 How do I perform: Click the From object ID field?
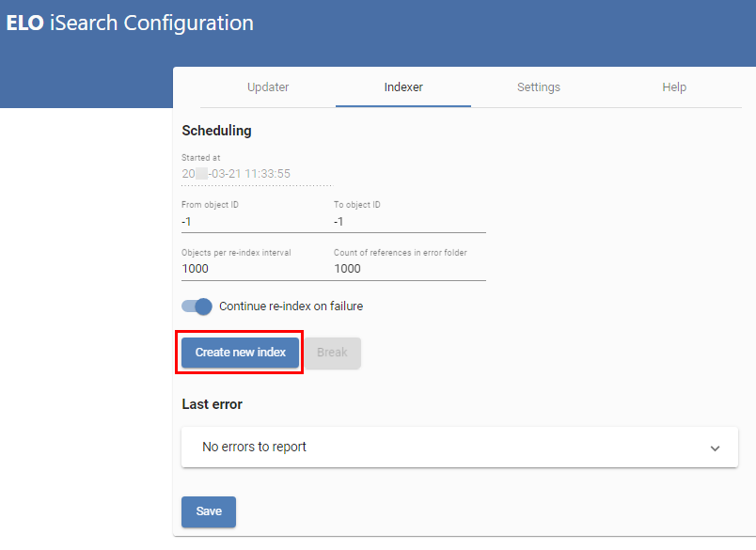coord(258,222)
